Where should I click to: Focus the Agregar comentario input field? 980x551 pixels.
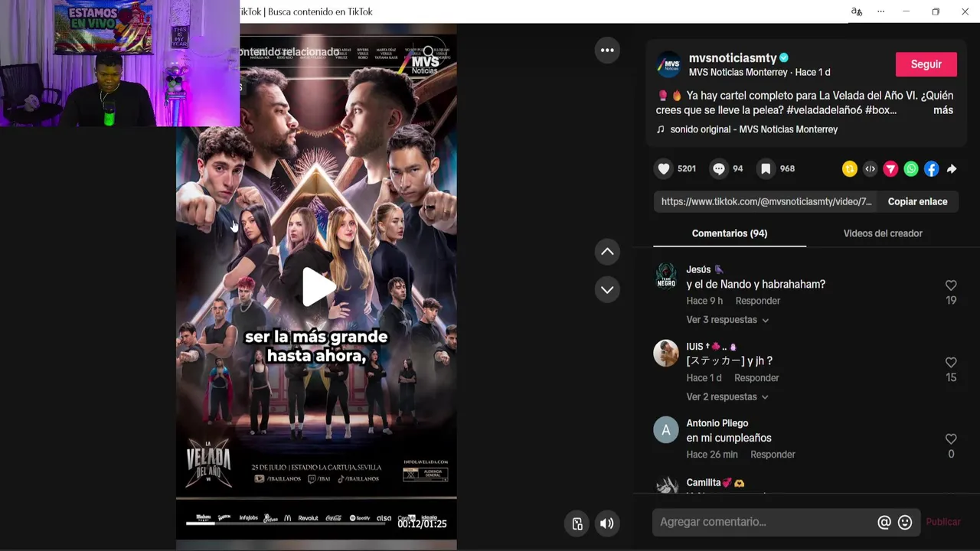[766, 522]
